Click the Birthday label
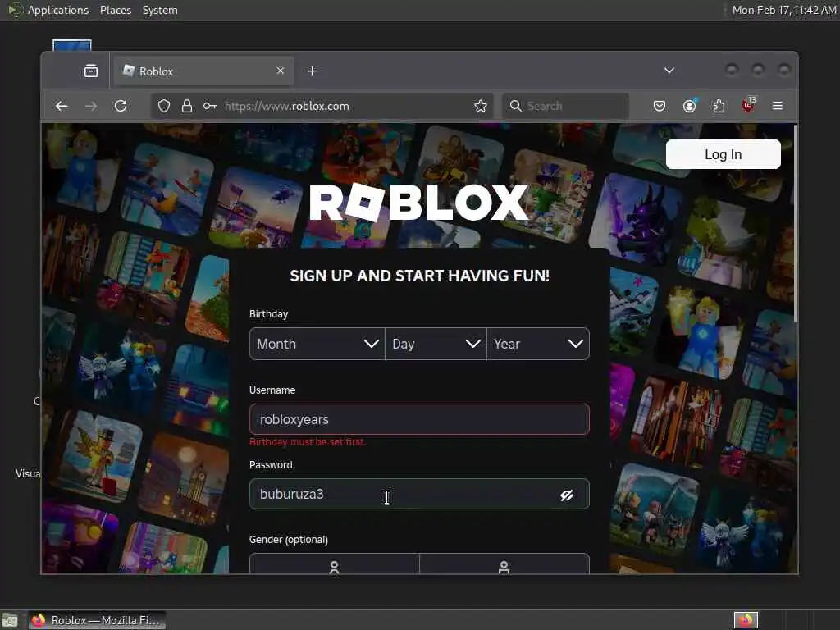The height and width of the screenshot is (630, 840). pos(268,314)
